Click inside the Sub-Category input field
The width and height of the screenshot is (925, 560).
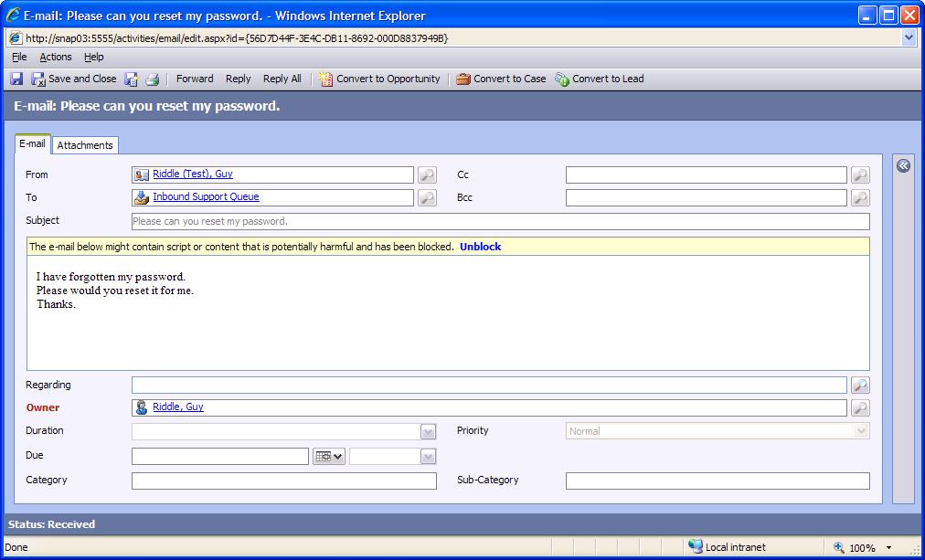click(717, 480)
